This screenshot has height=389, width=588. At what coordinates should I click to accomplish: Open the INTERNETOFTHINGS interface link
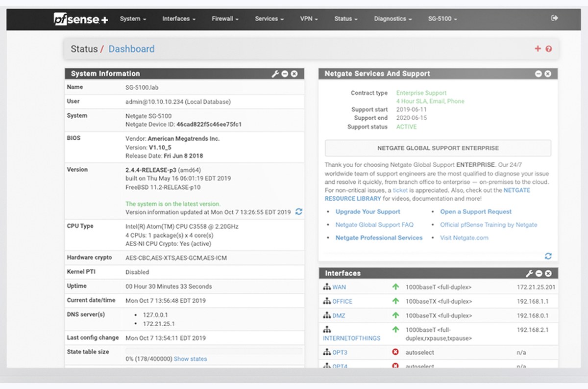352,338
